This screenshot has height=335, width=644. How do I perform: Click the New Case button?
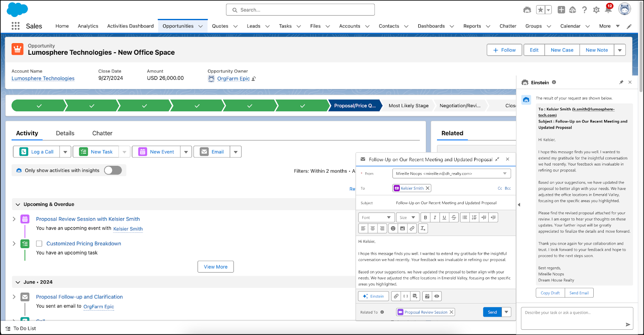(562, 50)
